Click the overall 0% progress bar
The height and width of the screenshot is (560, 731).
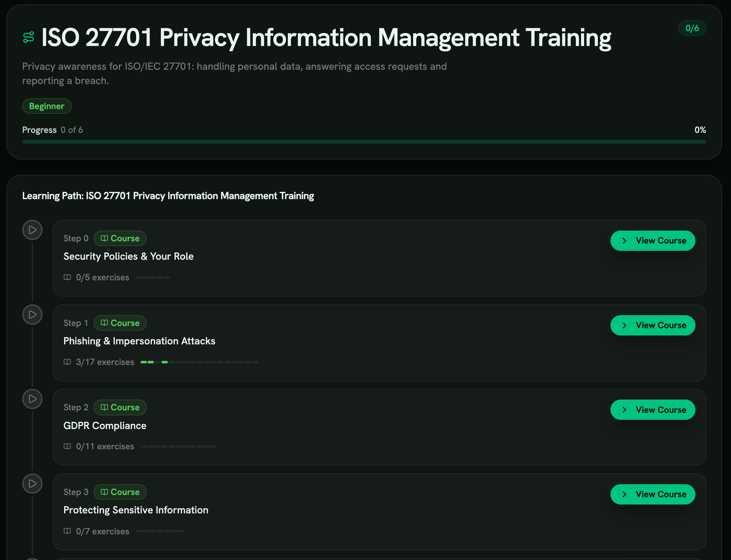pyautogui.click(x=364, y=142)
